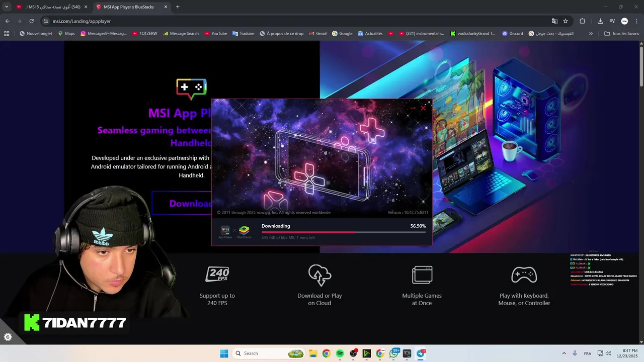The height and width of the screenshot is (362, 644).
Task: Click the address bar showing msi.com/Landing/appplayer
Action: (297, 21)
